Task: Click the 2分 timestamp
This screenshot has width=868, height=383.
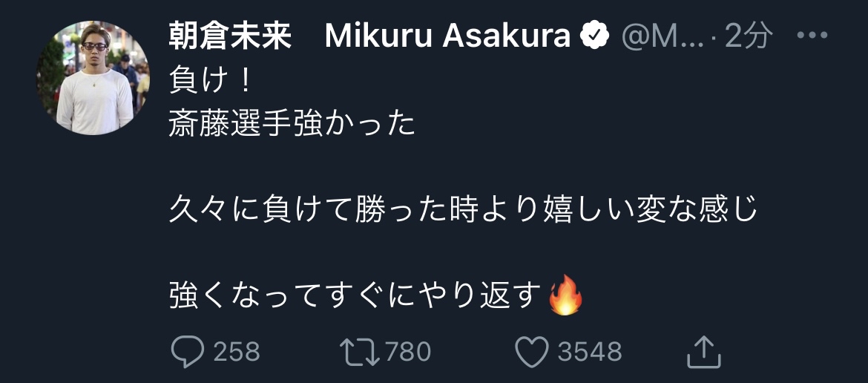Action: click(749, 36)
